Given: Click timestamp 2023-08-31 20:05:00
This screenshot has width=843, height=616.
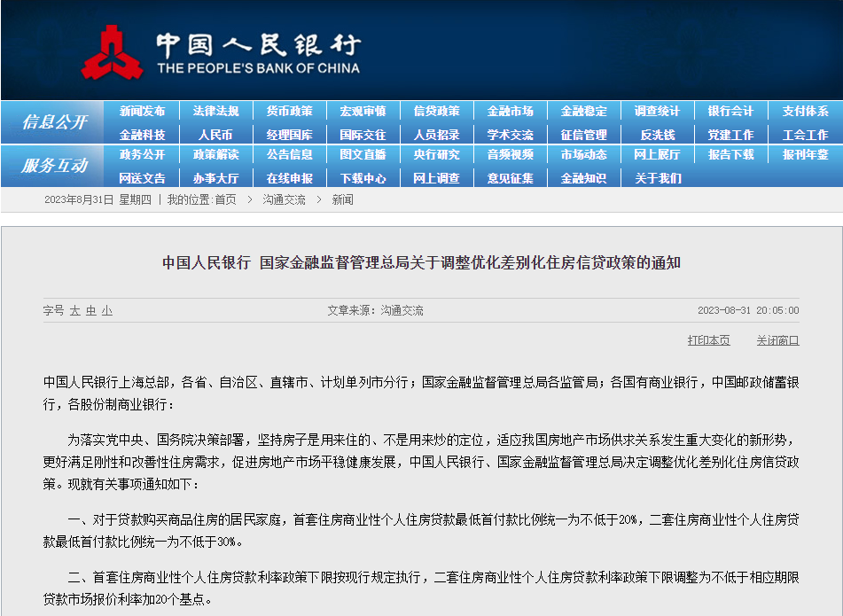Looking at the screenshot, I should 748,310.
